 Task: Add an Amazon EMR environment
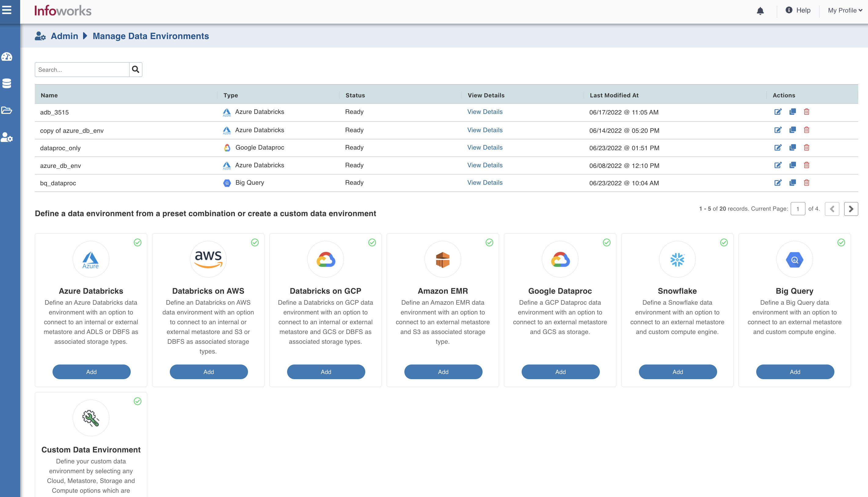443,372
